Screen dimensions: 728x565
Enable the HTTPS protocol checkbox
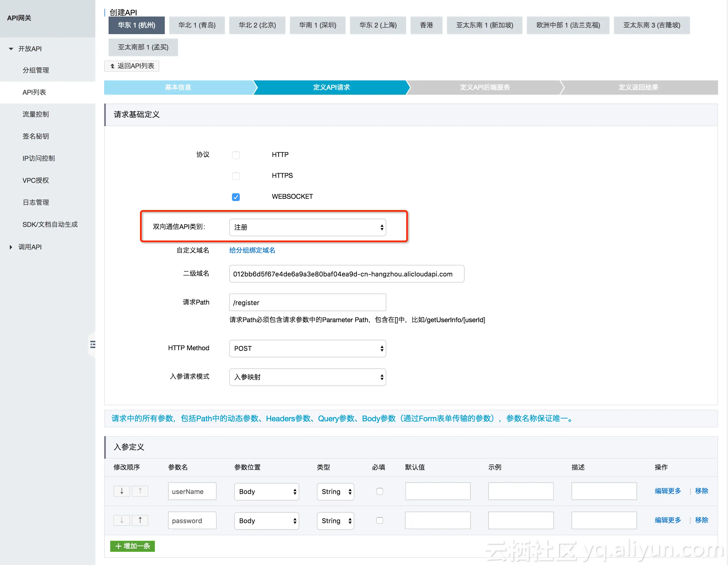[x=236, y=176]
